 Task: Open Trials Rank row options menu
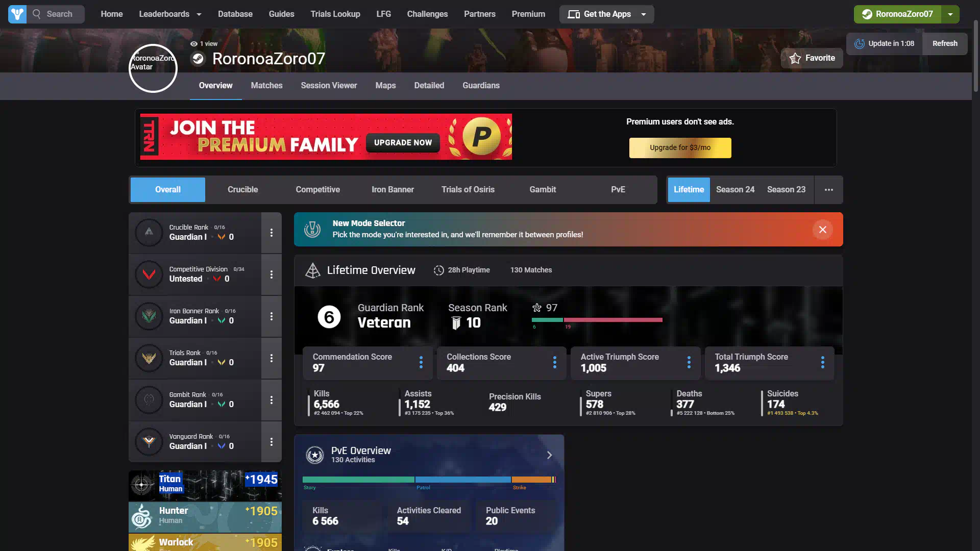[x=272, y=358]
